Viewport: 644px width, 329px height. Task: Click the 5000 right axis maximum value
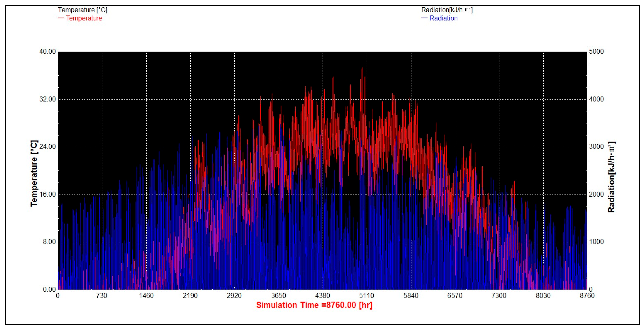596,52
